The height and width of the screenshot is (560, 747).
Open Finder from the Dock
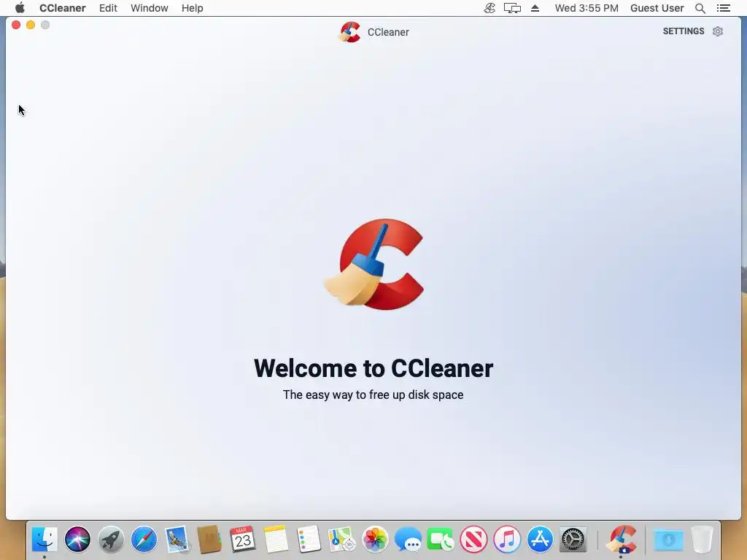pos(44,540)
